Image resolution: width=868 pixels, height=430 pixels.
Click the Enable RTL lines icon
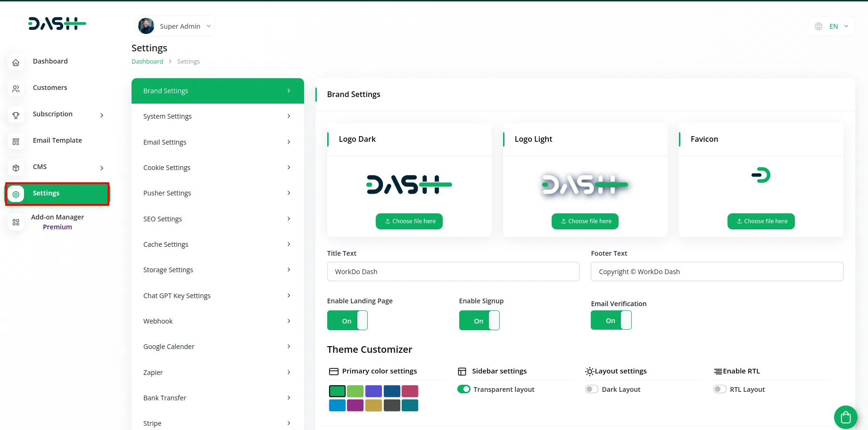click(718, 372)
